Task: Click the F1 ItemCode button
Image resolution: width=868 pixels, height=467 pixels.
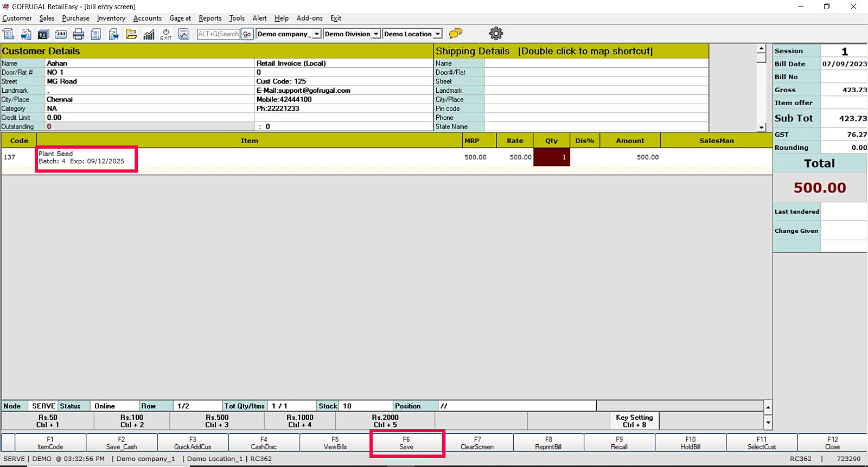Action: [50, 443]
